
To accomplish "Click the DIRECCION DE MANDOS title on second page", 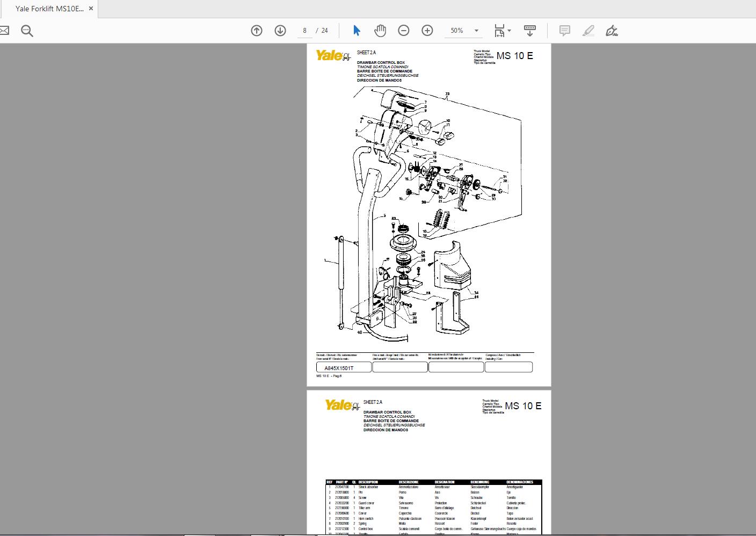I will point(386,430).
